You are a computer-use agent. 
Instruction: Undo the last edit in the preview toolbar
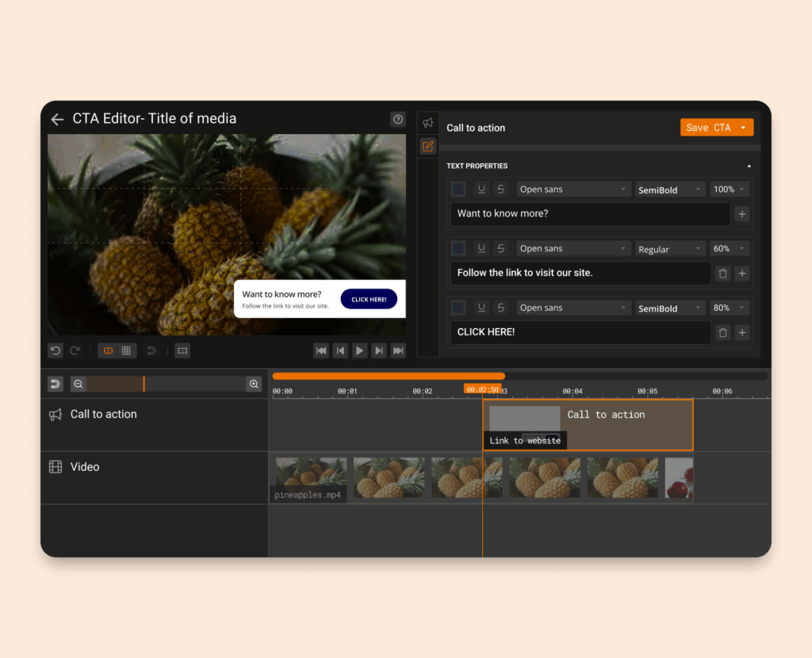click(56, 350)
